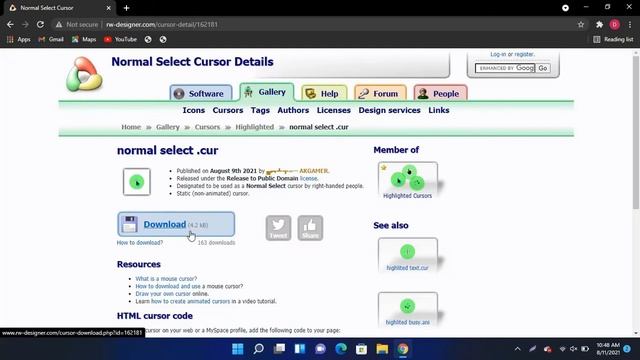Screen dimensions: 640x360
Task: Show hidden system tray icons
Action: click(518, 349)
